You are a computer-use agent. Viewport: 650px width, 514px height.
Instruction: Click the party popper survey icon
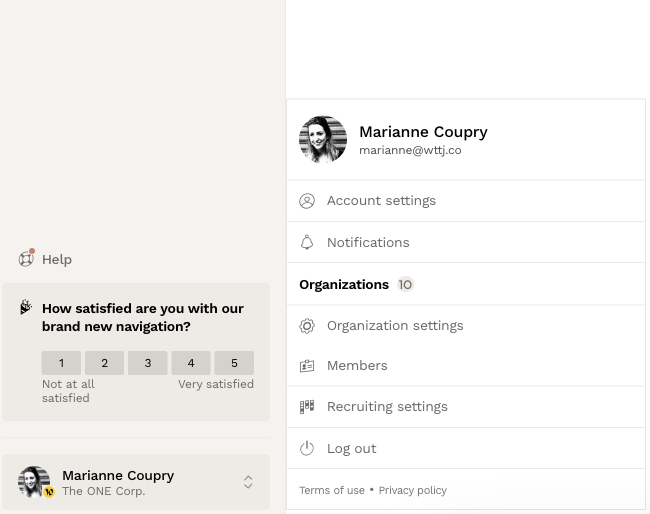26,308
